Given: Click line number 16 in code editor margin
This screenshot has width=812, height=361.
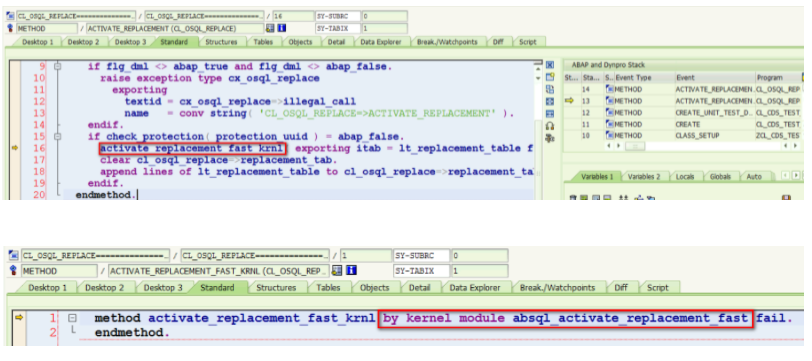Looking at the screenshot, I should [x=39, y=149].
